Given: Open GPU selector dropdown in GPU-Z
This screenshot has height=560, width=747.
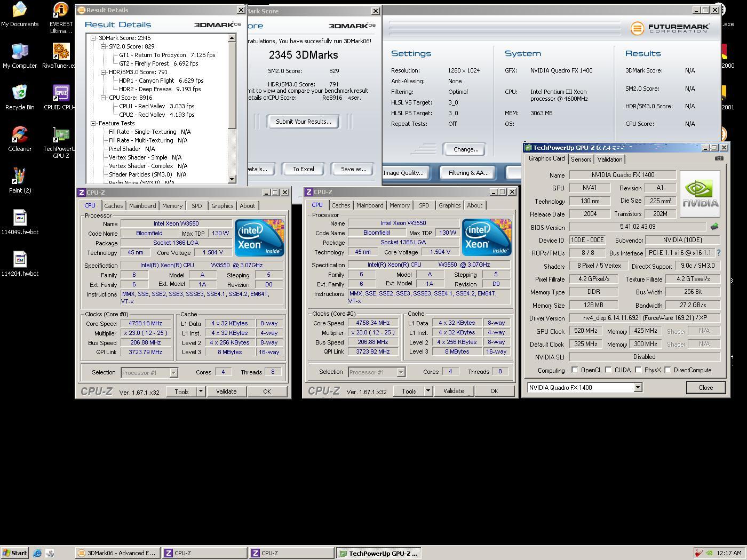Looking at the screenshot, I should point(638,388).
